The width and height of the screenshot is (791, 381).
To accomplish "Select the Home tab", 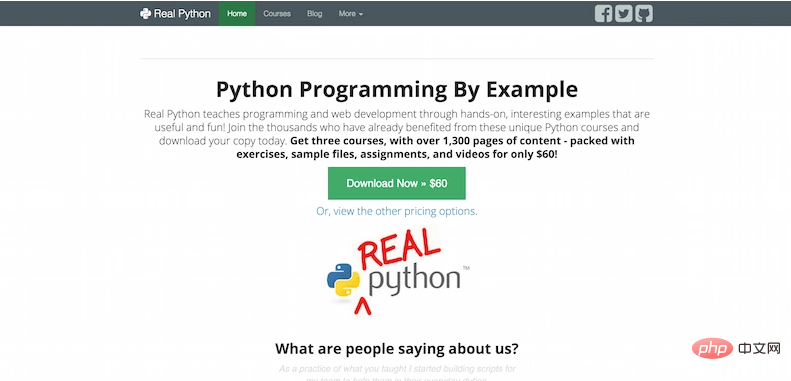I will tap(237, 14).
